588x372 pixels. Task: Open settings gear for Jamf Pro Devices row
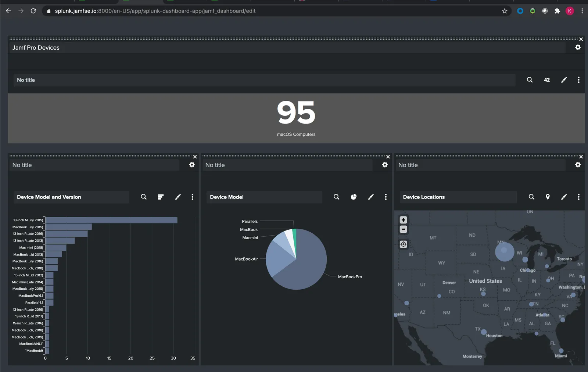pos(578,47)
